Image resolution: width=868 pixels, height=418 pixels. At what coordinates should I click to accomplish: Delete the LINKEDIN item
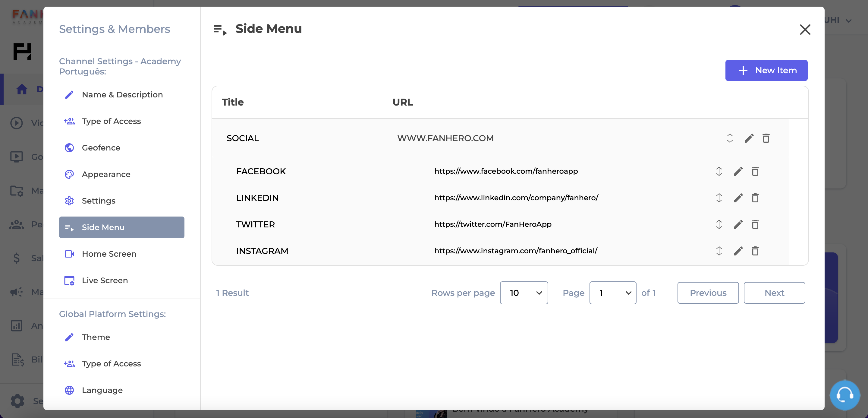coord(755,198)
